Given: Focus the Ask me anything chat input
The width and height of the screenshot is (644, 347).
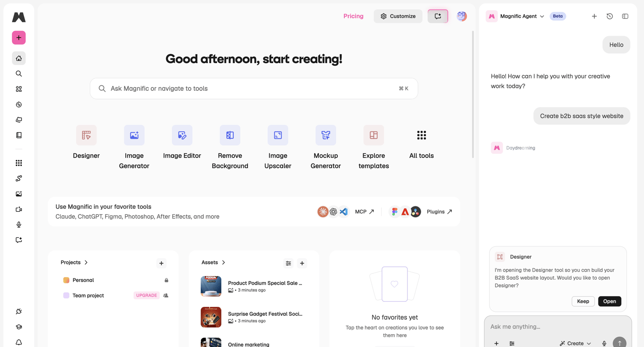Looking at the screenshot, I should click(x=558, y=327).
